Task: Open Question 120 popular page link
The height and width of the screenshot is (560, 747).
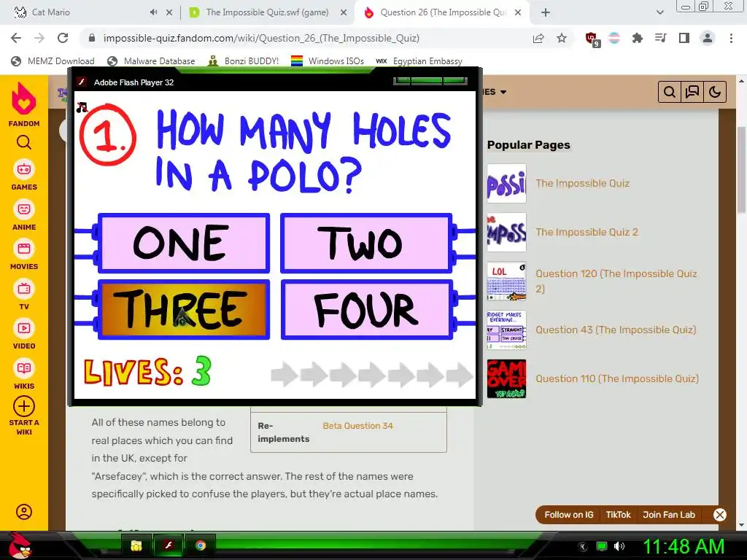Action: 616,281
